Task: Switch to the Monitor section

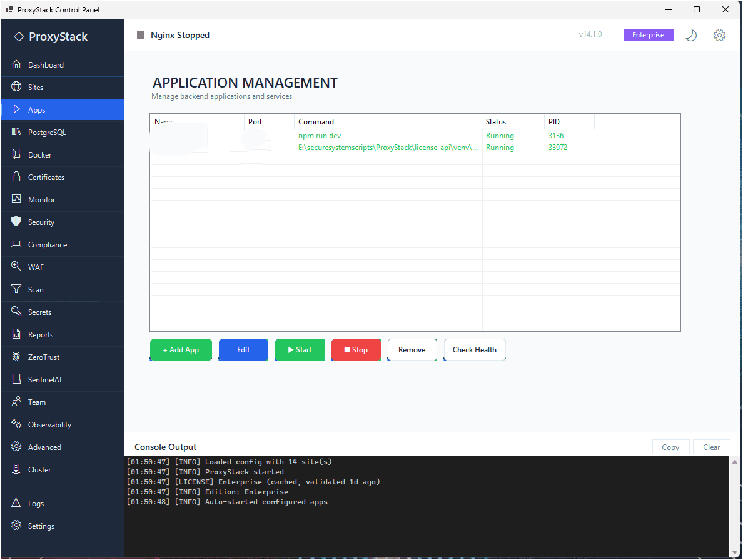Action: (41, 199)
